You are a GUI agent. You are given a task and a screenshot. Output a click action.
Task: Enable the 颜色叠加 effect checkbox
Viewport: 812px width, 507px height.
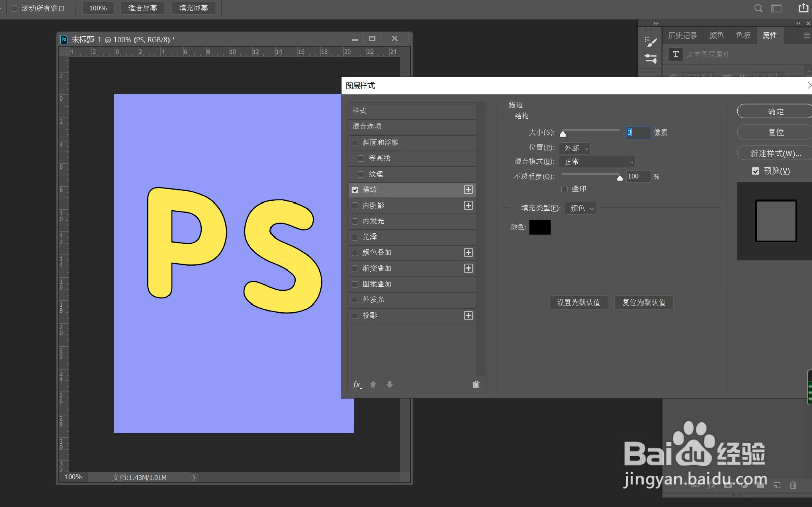point(355,253)
